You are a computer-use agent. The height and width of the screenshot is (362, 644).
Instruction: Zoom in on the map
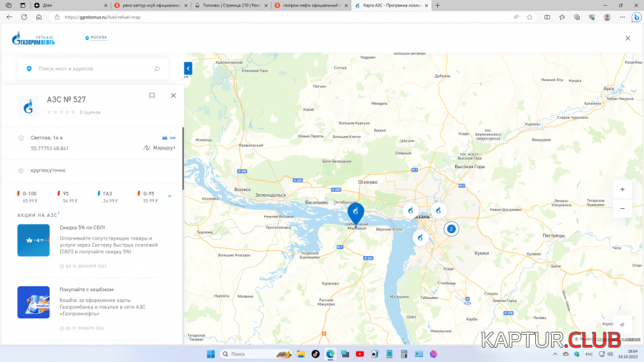pos(622,190)
